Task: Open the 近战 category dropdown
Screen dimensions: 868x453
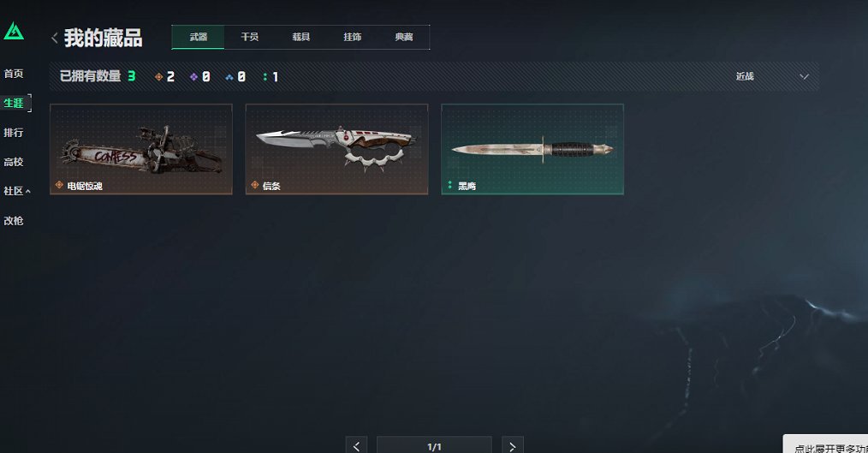Action: pyautogui.click(x=771, y=76)
